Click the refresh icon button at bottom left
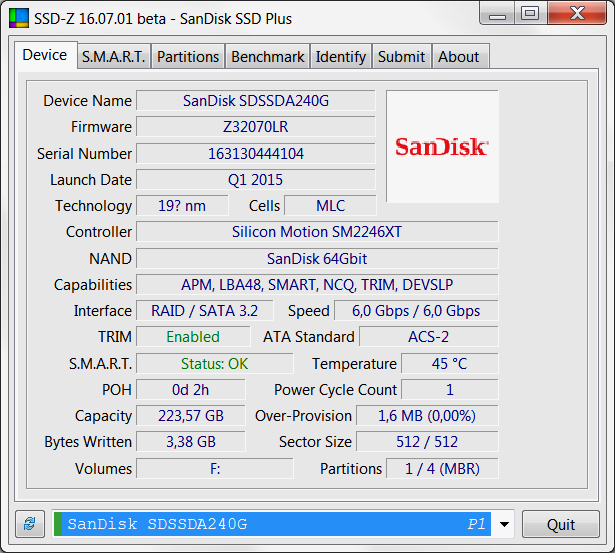 tap(30, 524)
